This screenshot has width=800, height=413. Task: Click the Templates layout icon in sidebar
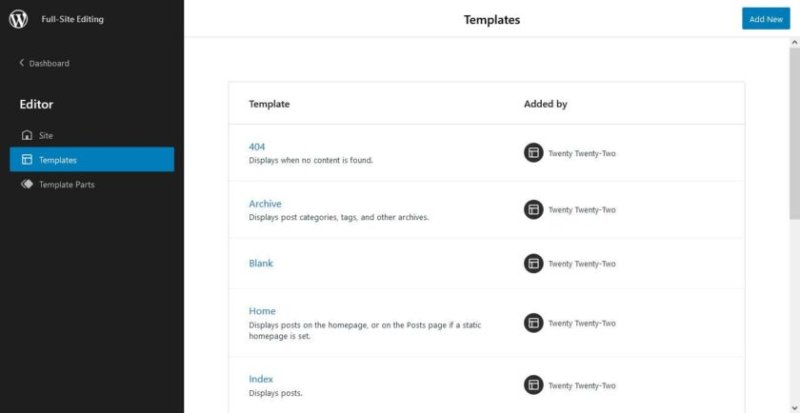coord(27,160)
